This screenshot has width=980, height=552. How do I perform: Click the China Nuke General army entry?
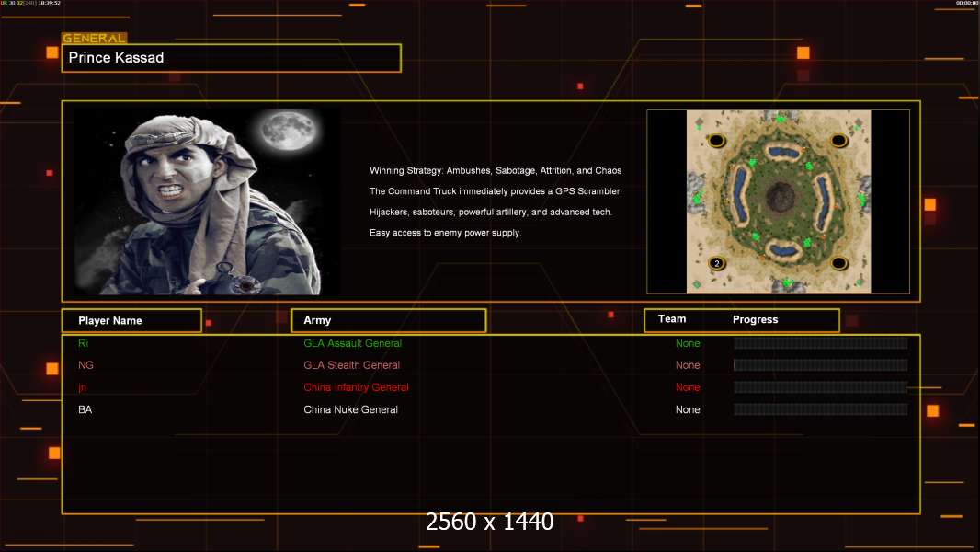coord(350,410)
